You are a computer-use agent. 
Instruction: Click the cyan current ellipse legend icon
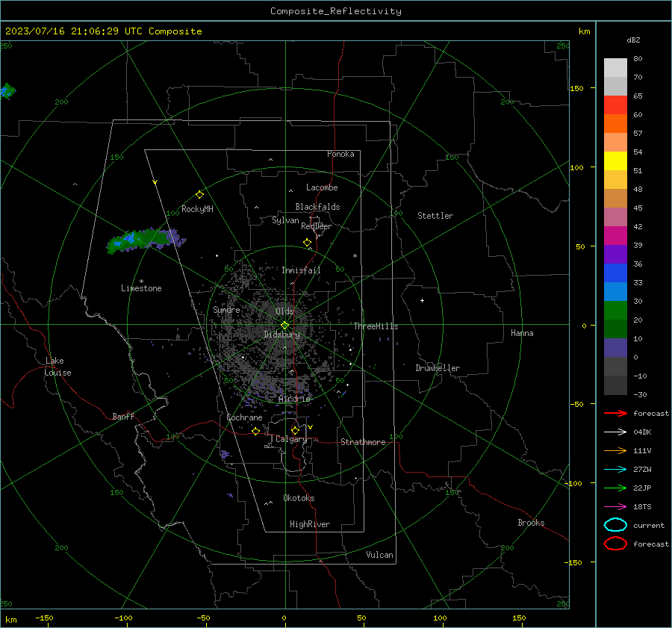tap(615, 525)
